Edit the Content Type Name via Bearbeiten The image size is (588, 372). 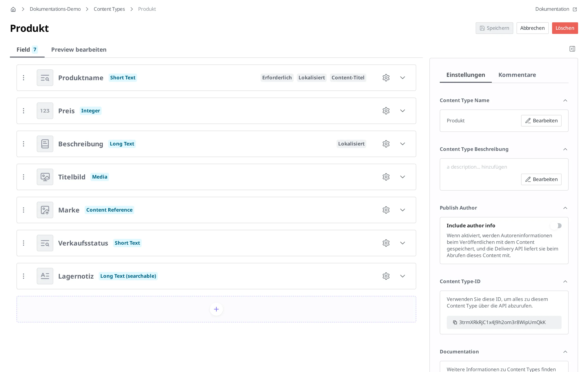coord(541,121)
